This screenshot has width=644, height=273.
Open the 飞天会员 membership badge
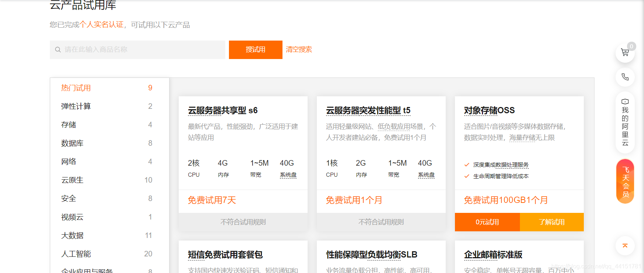pyautogui.click(x=625, y=181)
